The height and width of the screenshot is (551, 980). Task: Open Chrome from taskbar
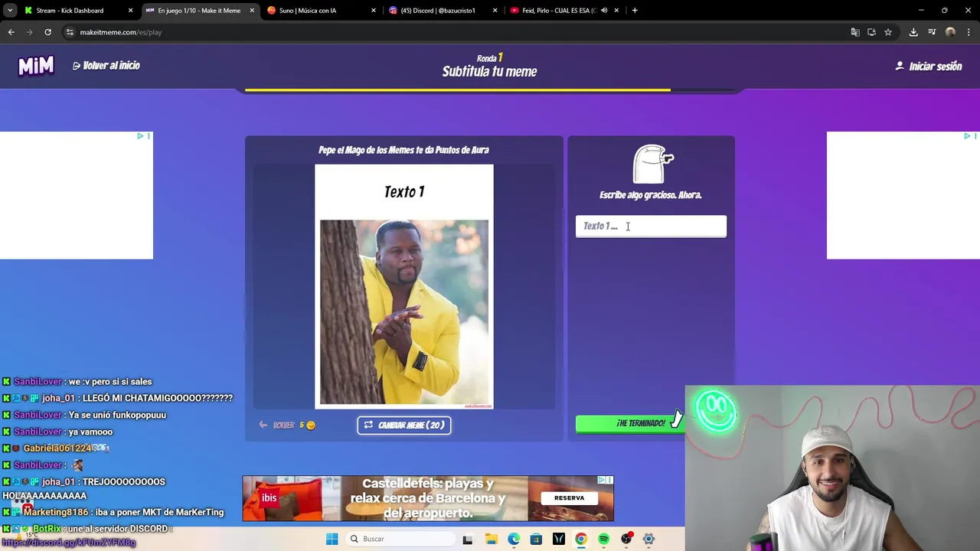581,540
